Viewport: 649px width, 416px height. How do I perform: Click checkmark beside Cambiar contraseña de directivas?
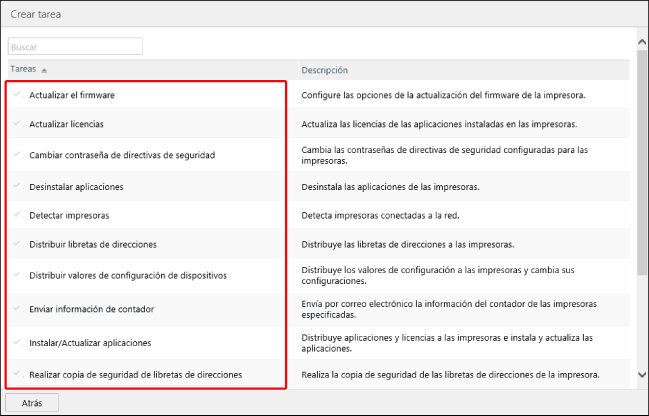pos(17,155)
